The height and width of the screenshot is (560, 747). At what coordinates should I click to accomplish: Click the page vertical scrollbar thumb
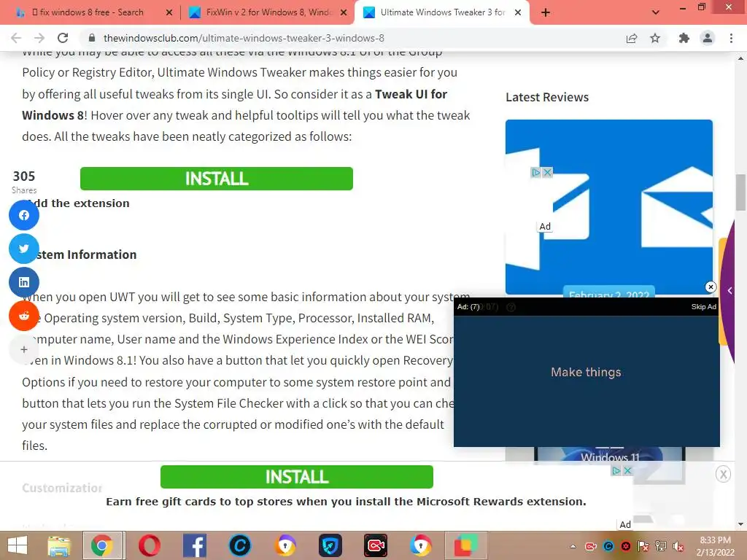click(x=741, y=192)
